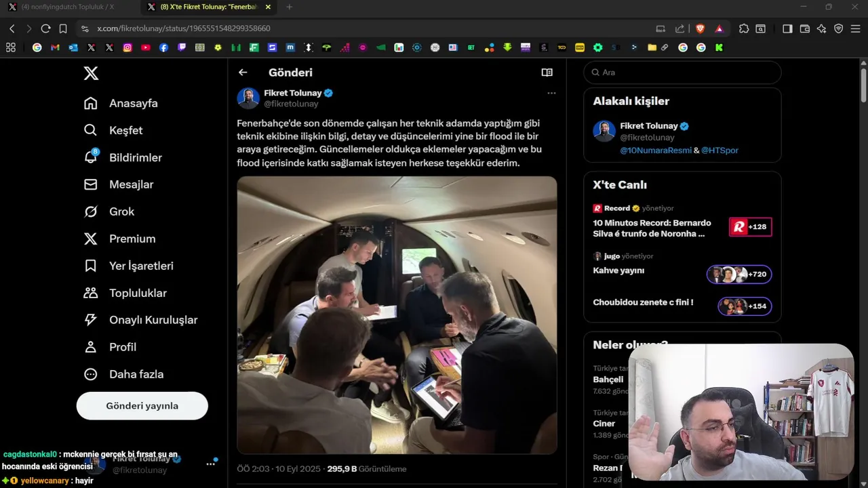The height and width of the screenshot is (488, 868).
Task: Open Instagram bookmark
Action: 127,47
